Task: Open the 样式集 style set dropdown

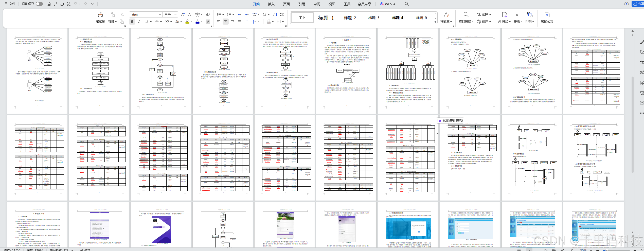Action: [x=446, y=18]
